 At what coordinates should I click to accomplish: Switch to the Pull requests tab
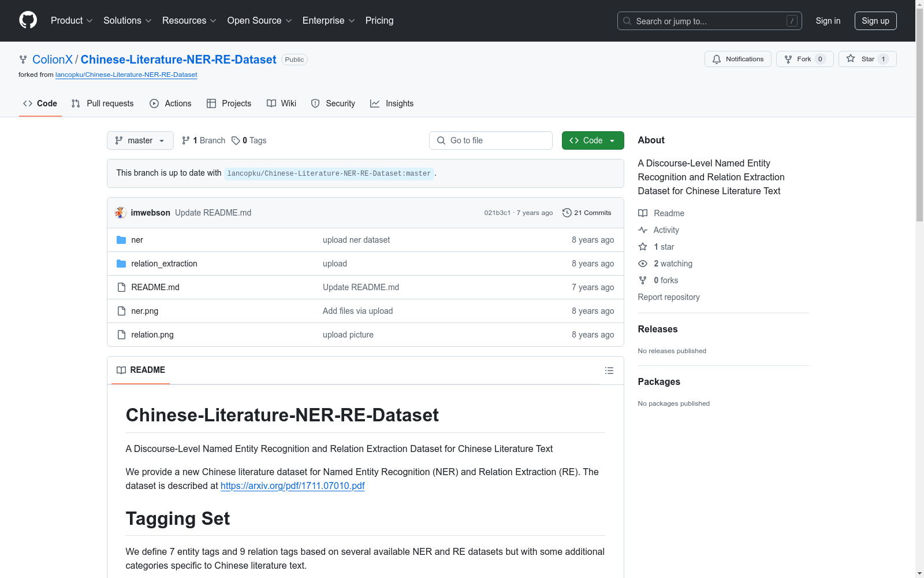coord(103,103)
